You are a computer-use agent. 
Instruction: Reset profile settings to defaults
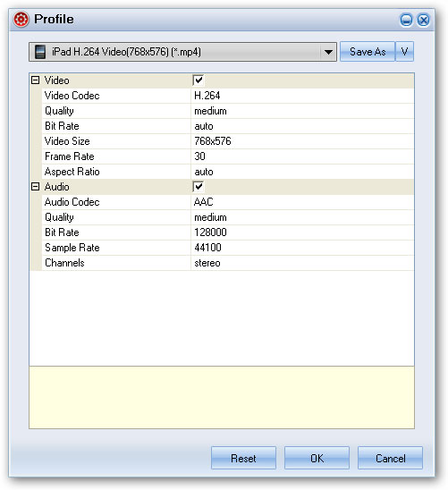coord(243,458)
